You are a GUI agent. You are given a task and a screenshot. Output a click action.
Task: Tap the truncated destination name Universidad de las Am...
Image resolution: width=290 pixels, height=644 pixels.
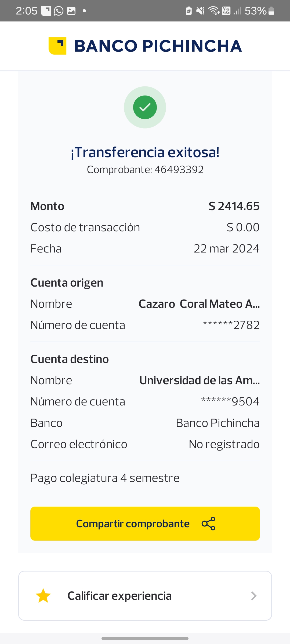[x=200, y=380]
